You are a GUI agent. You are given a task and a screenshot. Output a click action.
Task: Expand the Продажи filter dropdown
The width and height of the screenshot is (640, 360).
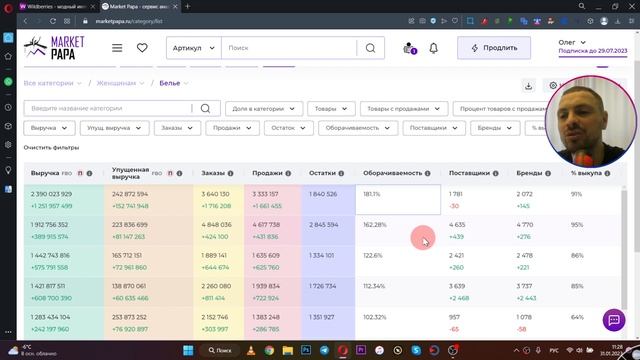[232, 128]
